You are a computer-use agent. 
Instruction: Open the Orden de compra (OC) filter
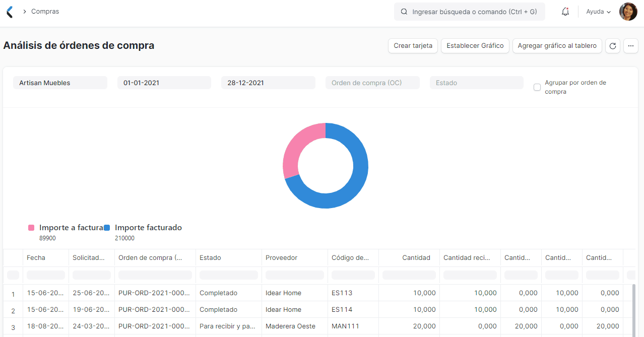tap(372, 82)
